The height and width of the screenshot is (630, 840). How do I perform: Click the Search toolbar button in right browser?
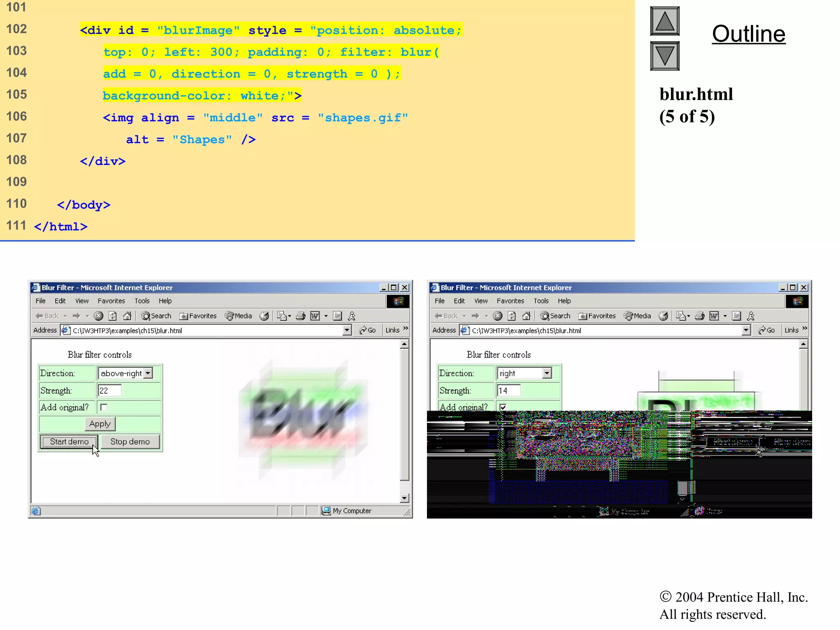(x=555, y=316)
